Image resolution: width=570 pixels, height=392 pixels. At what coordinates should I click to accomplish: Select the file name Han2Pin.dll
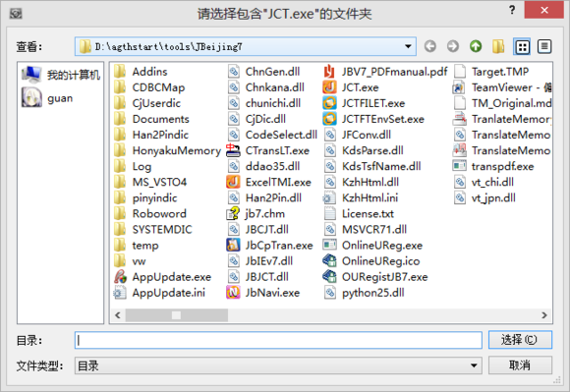pos(273,198)
